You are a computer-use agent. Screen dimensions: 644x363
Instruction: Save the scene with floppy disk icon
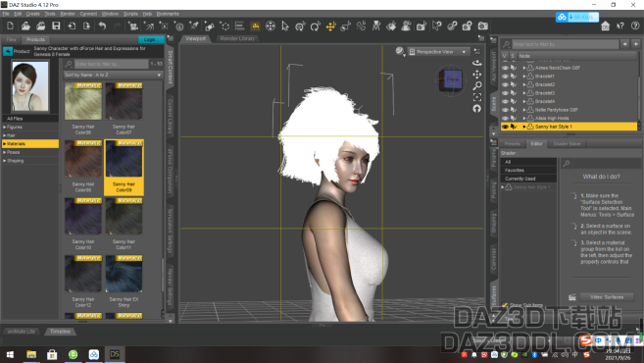pyautogui.click(x=56, y=26)
